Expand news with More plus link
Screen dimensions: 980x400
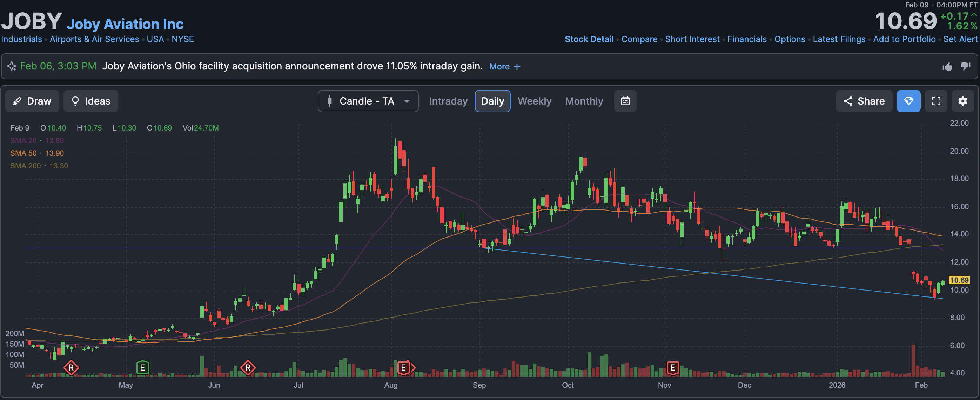pyautogui.click(x=504, y=67)
